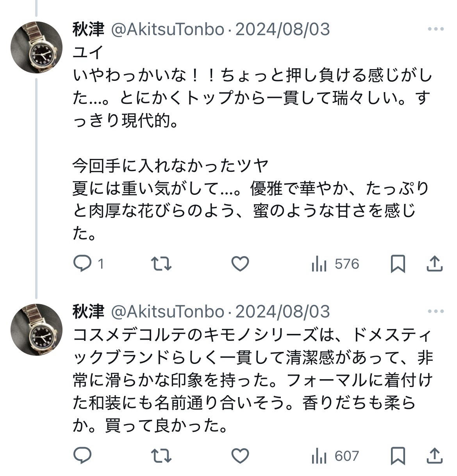Retweet the first tweet about ユイ

(161, 264)
